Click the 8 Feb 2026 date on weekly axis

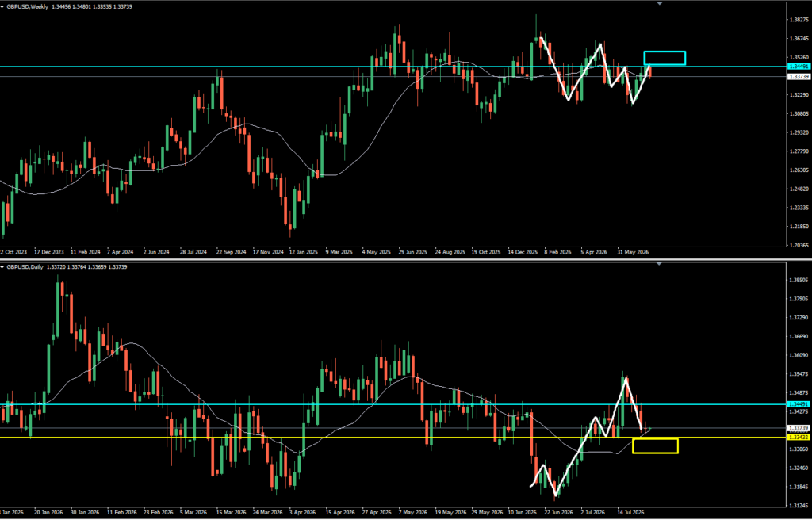558,252
